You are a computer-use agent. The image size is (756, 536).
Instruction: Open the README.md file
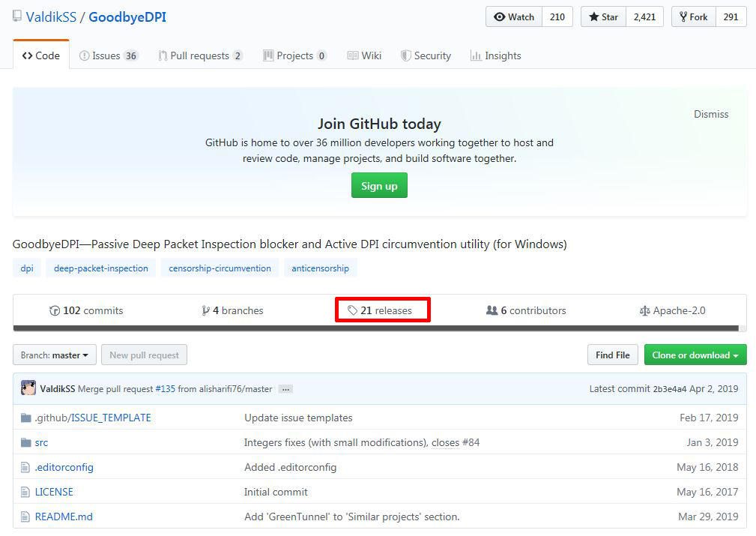click(64, 517)
